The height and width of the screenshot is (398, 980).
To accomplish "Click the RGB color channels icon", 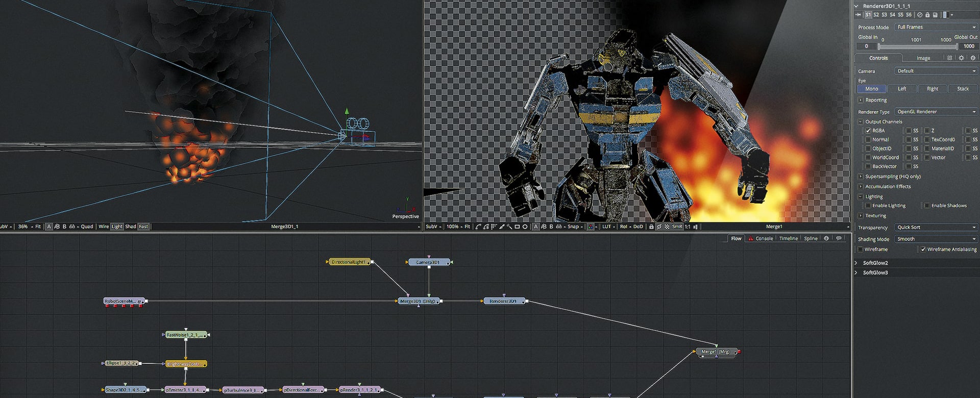I will coord(591,227).
